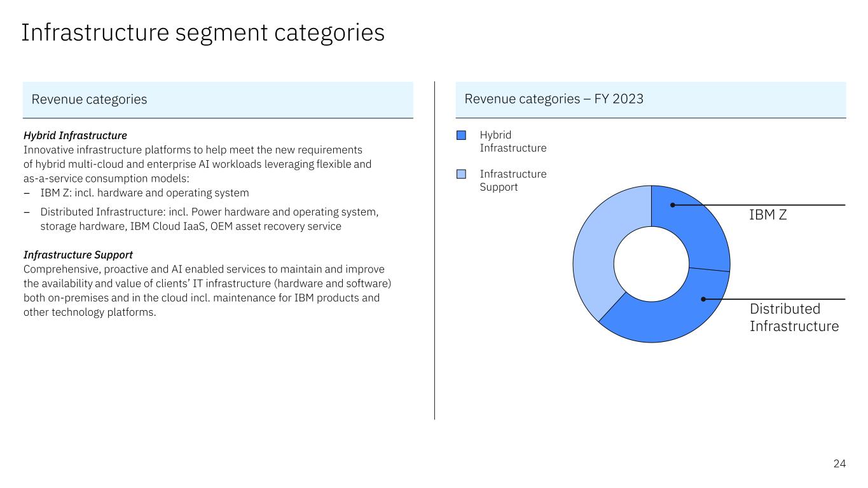
Task: Click the Distributed Infrastructure chart callout label
Action: [x=794, y=318]
